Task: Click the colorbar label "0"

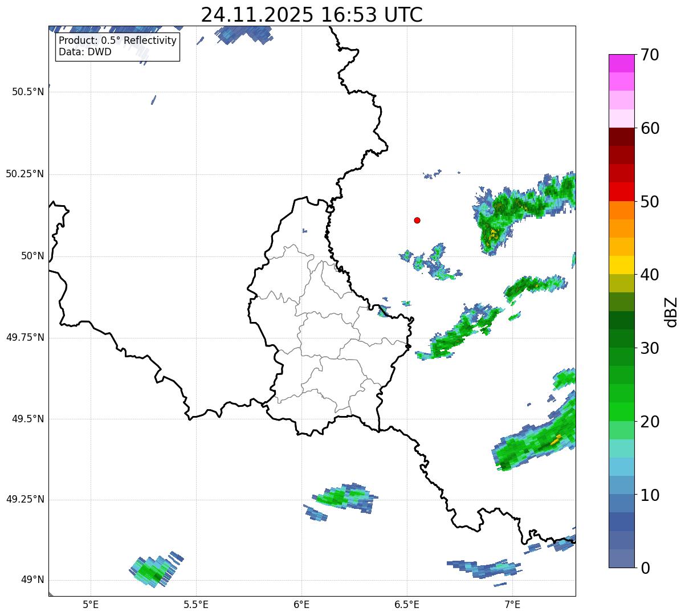Action: point(645,568)
